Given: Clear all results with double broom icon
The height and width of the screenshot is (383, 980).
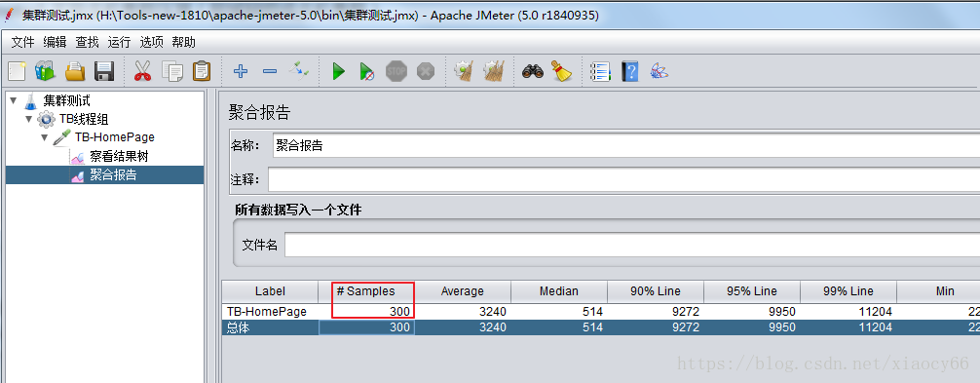Looking at the screenshot, I should pyautogui.click(x=494, y=71).
